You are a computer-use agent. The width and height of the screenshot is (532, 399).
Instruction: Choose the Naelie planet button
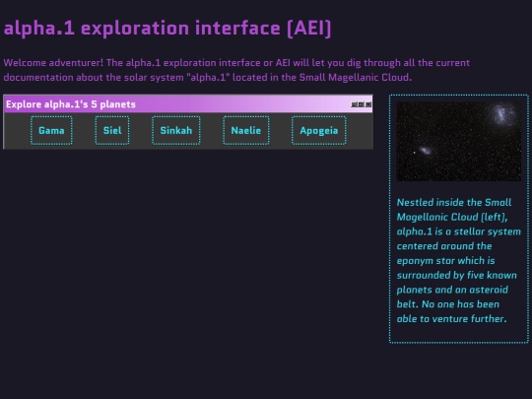[246, 131]
